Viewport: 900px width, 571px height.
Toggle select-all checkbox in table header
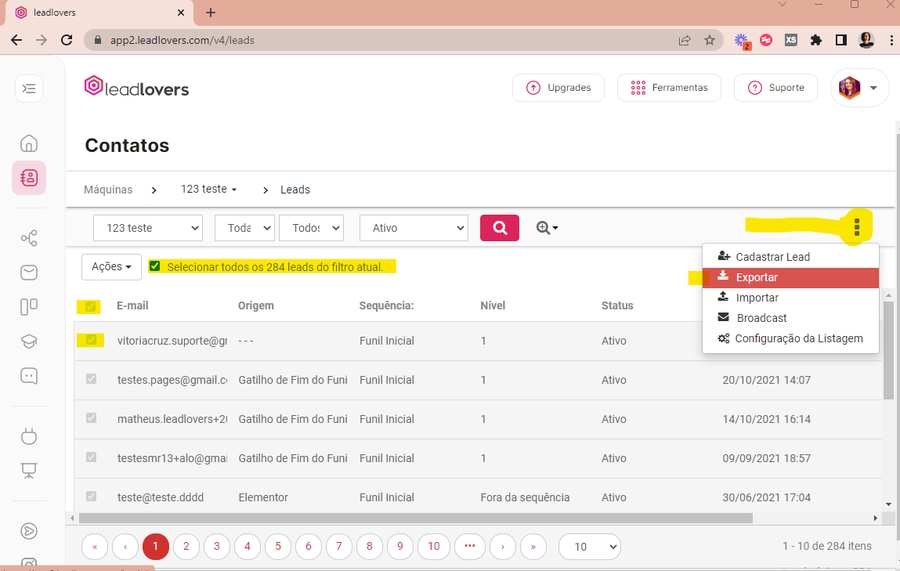tap(92, 306)
